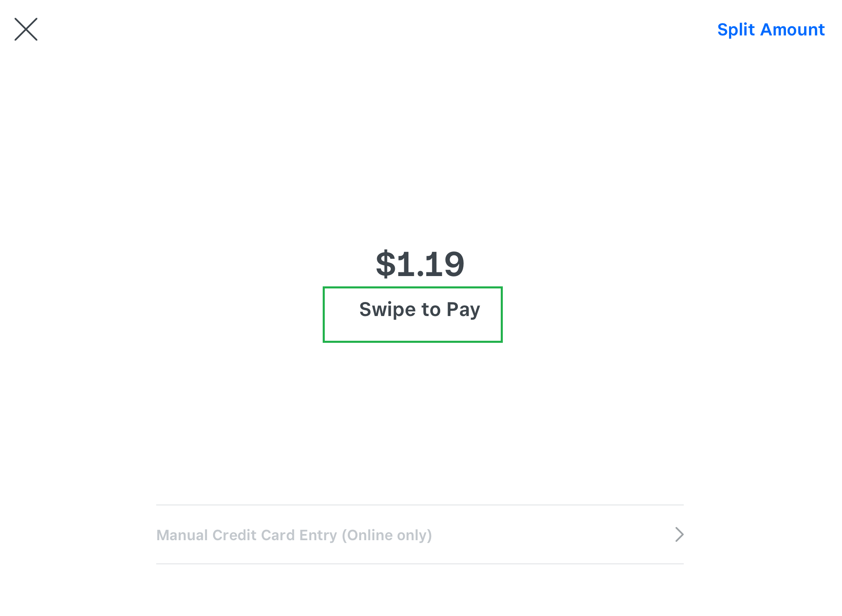This screenshot has width=842, height=616.
Task: Select the greyed Manual Credit Card Entry text
Action: point(294,535)
